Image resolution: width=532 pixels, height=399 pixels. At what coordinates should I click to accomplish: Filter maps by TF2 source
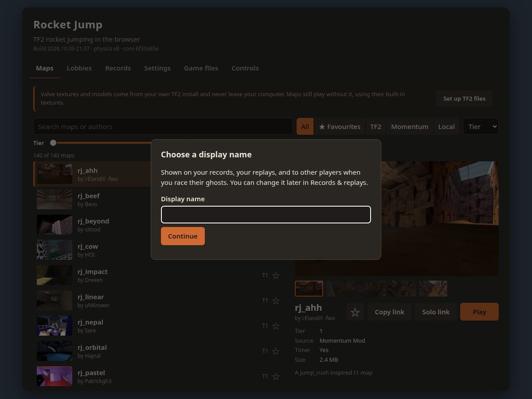376,126
